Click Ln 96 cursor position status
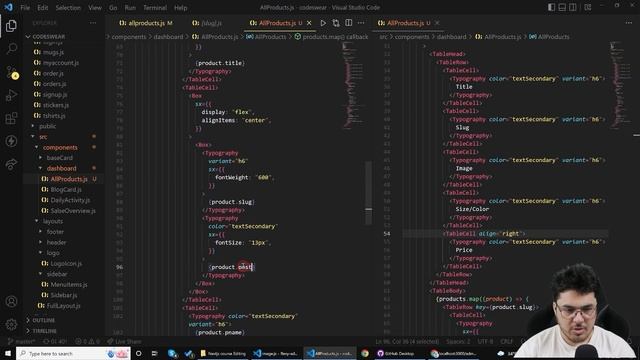This screenshot has width=640, height=360. [407, 341]
